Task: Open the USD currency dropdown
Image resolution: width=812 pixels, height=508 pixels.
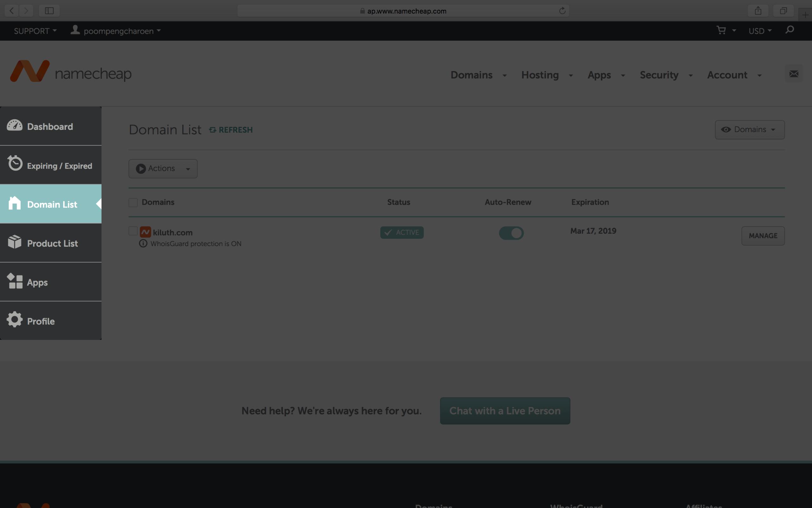Action: tap(760, 31)
